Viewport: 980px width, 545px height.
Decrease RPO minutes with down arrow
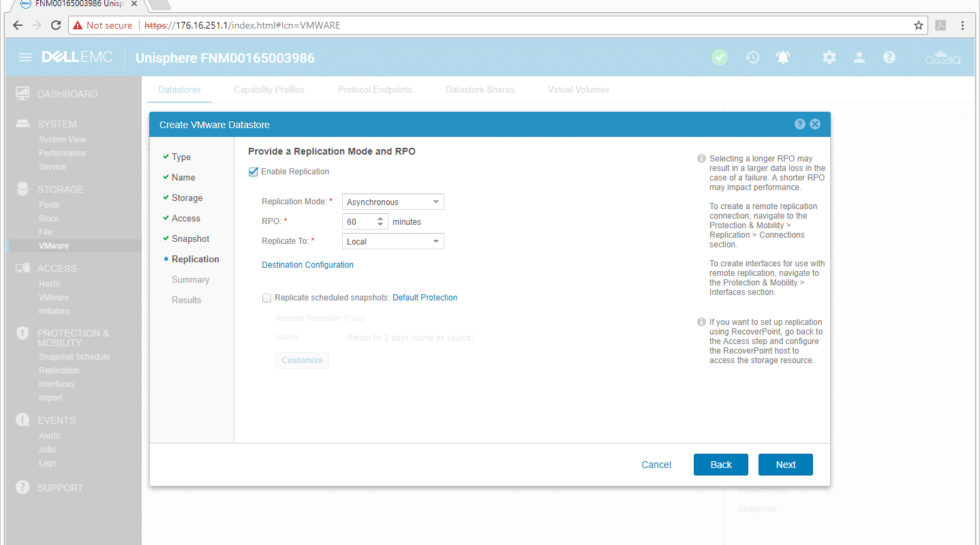click(380, 225)
